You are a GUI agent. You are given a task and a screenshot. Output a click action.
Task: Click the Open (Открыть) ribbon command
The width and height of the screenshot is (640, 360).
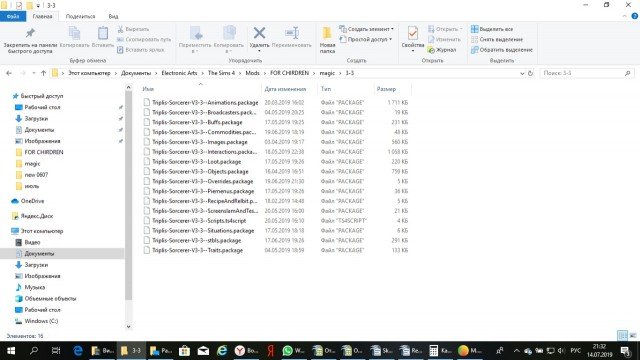pyautogui.click(x=445, y=29)
